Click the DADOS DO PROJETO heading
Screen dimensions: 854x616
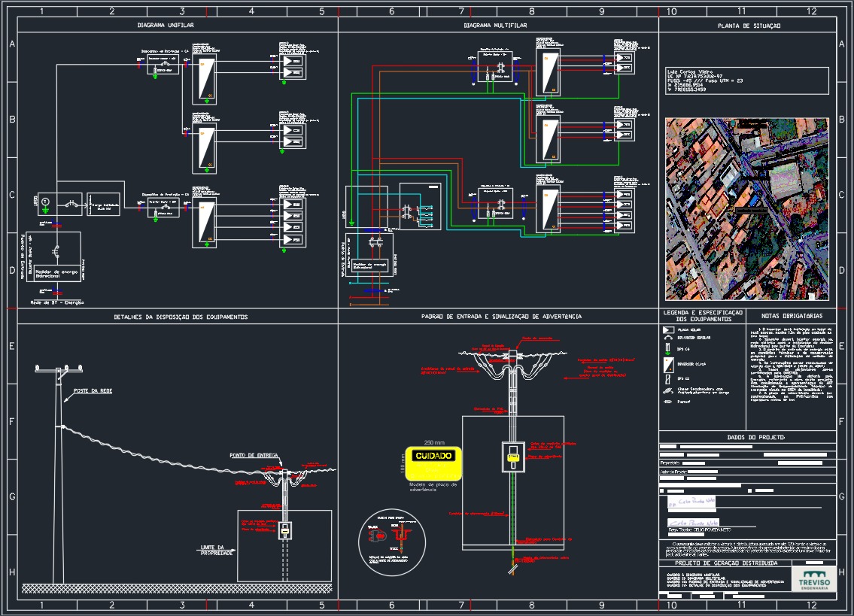756,437
